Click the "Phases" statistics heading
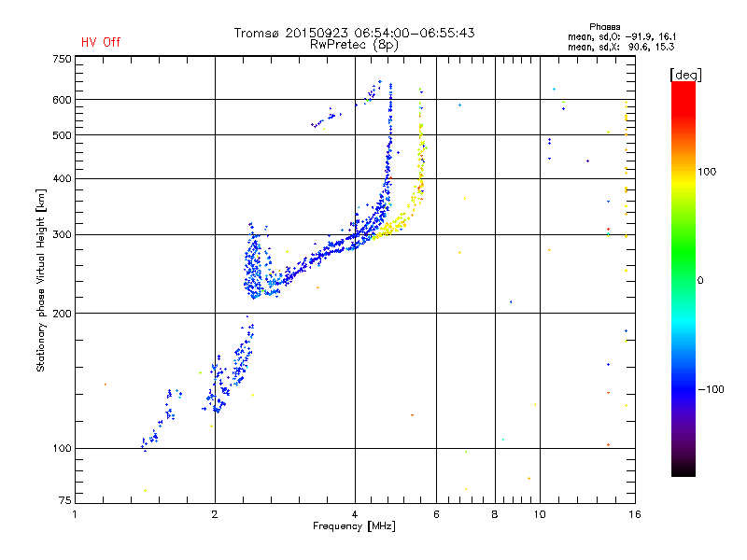The image size is (747, 560). [x=604, y=27]
